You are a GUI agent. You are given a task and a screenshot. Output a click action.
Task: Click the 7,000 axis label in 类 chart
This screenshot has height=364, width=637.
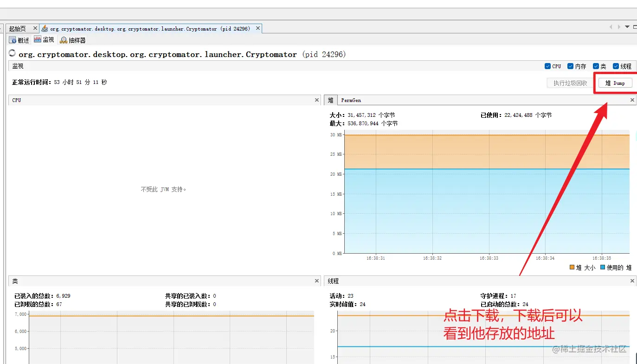pyautogui.click(x=21, y=314)
